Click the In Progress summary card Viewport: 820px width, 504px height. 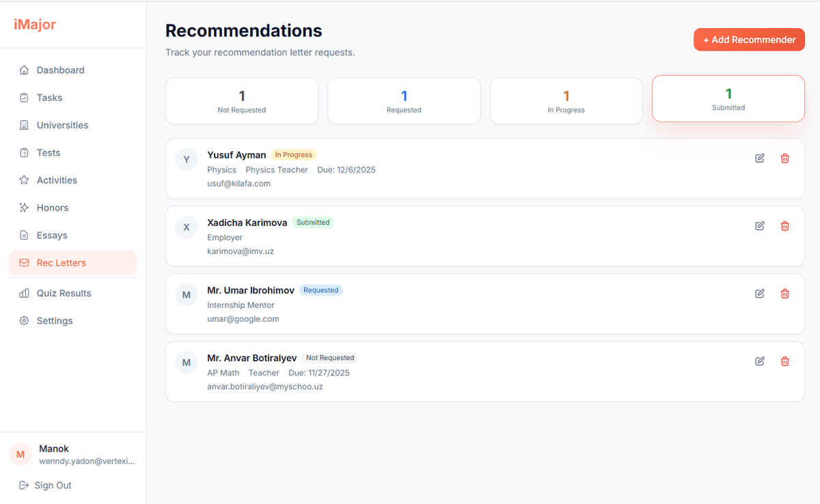coord(566,101)
